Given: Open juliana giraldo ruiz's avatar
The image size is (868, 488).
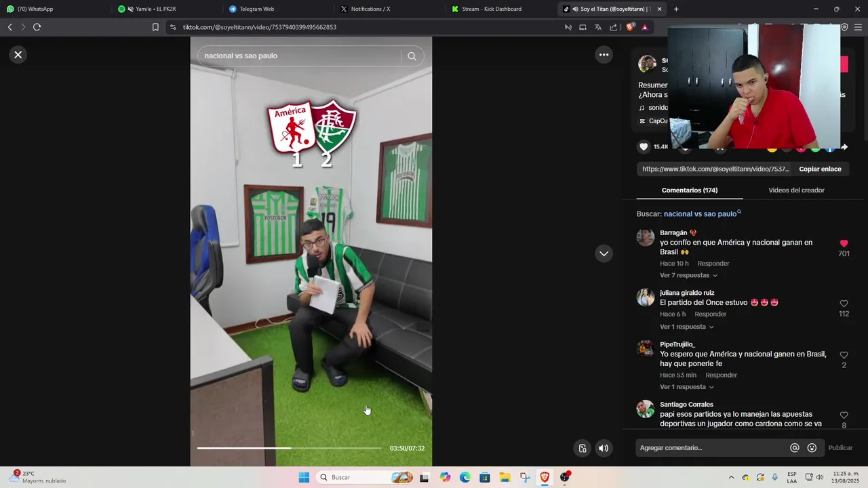Looking at the screenshot, I should pos(646,298).
